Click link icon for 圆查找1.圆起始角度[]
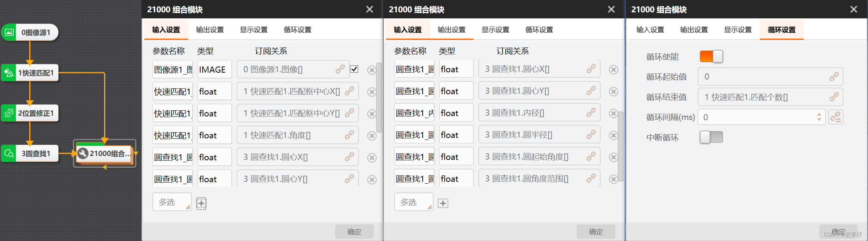The width and height of the screenshot is (868, 241). click(591, 156)
